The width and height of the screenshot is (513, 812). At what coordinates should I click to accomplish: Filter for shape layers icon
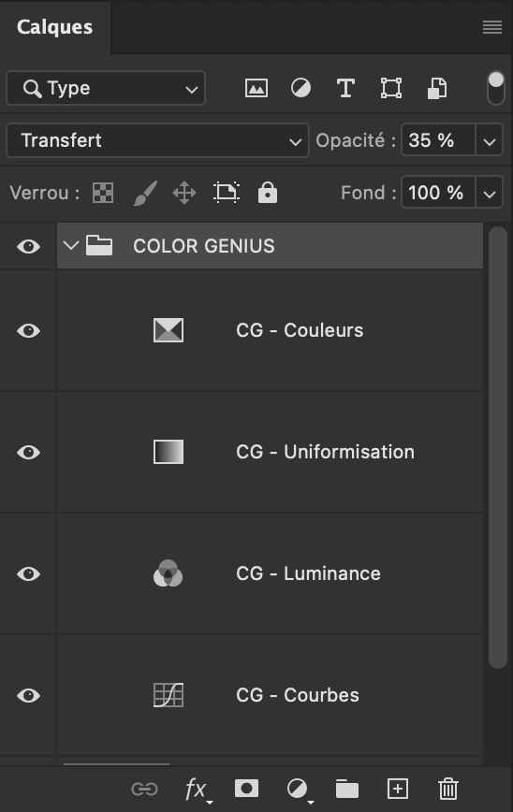coord(391,88)
